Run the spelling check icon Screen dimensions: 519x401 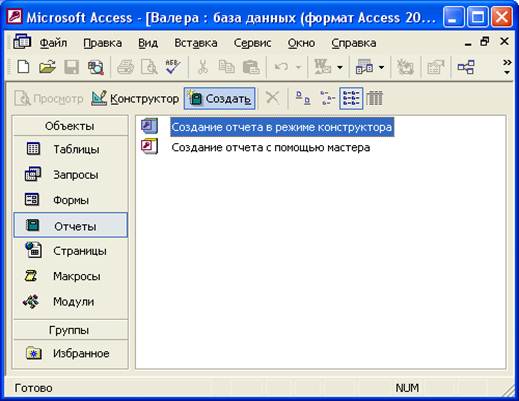(x=173, y=67)
